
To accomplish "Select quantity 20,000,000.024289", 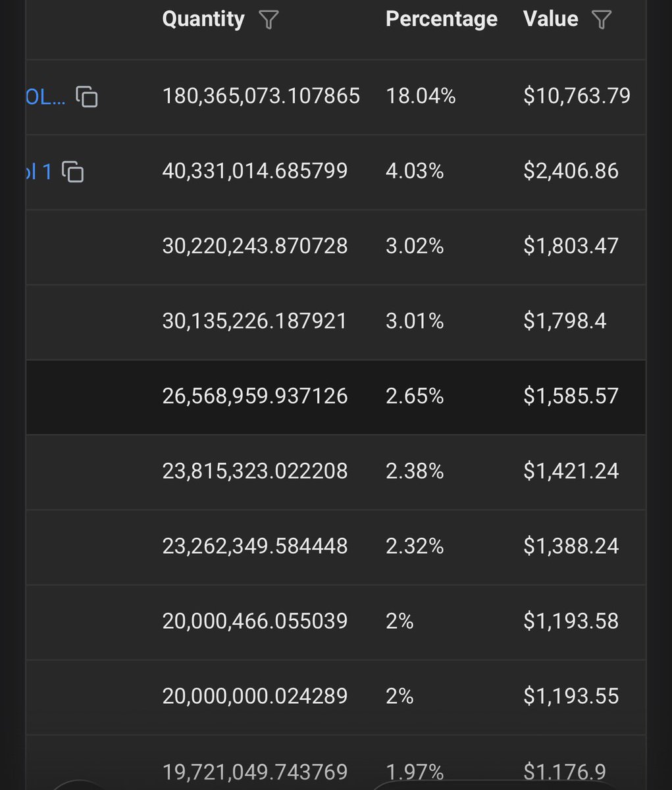I will tap(255, 697).
